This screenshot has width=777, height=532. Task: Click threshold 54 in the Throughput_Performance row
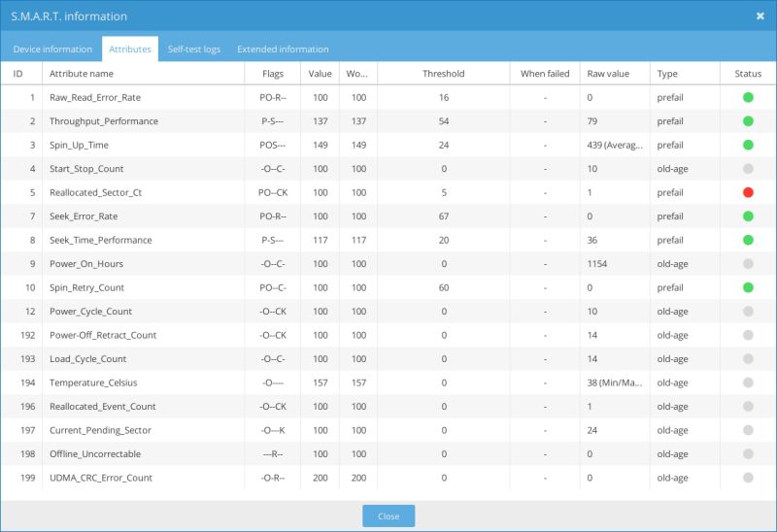444,121
